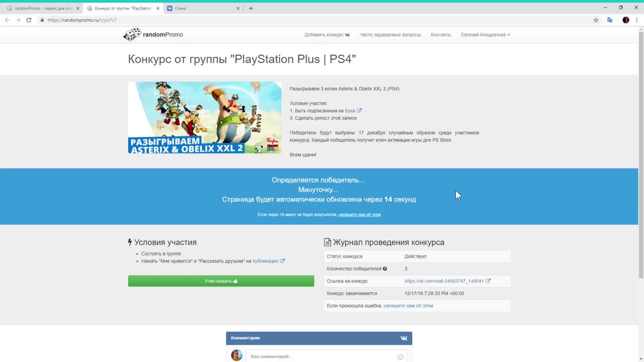Open Часто задаваемые вопросы page
The image size is (644, 362).
click(390, 35)
